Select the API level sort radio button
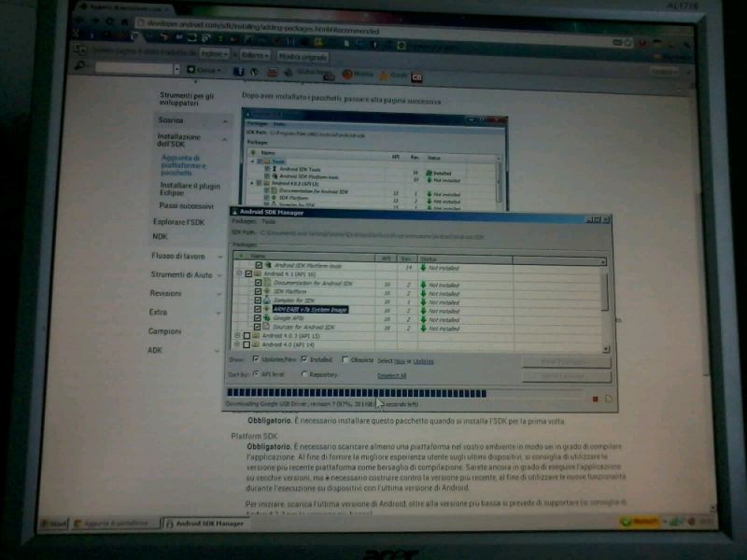The width and height of the screenshot is (747, 560). 256,374
